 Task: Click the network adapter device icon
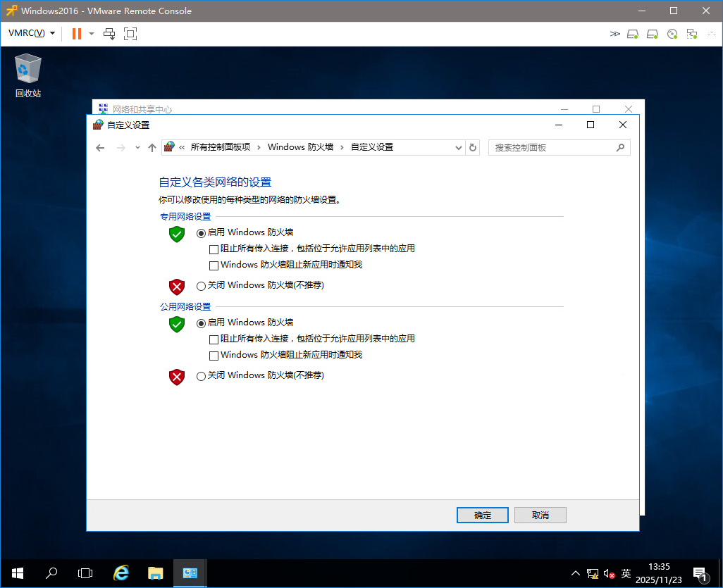point(692,34)
